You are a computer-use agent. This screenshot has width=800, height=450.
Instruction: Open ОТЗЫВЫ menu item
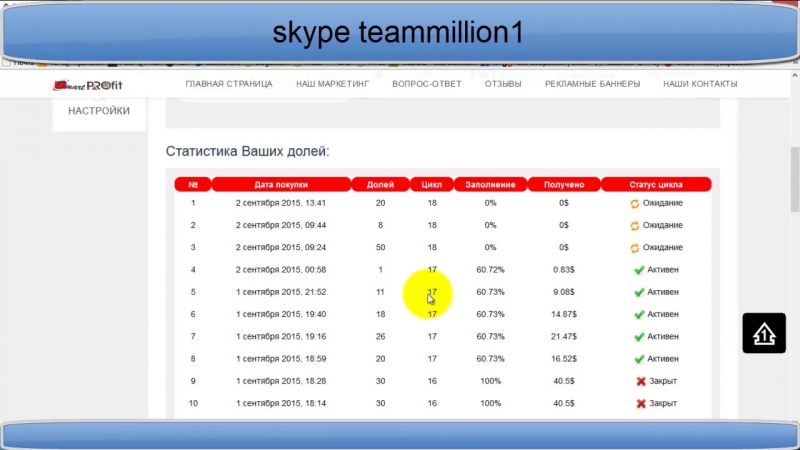503,84
